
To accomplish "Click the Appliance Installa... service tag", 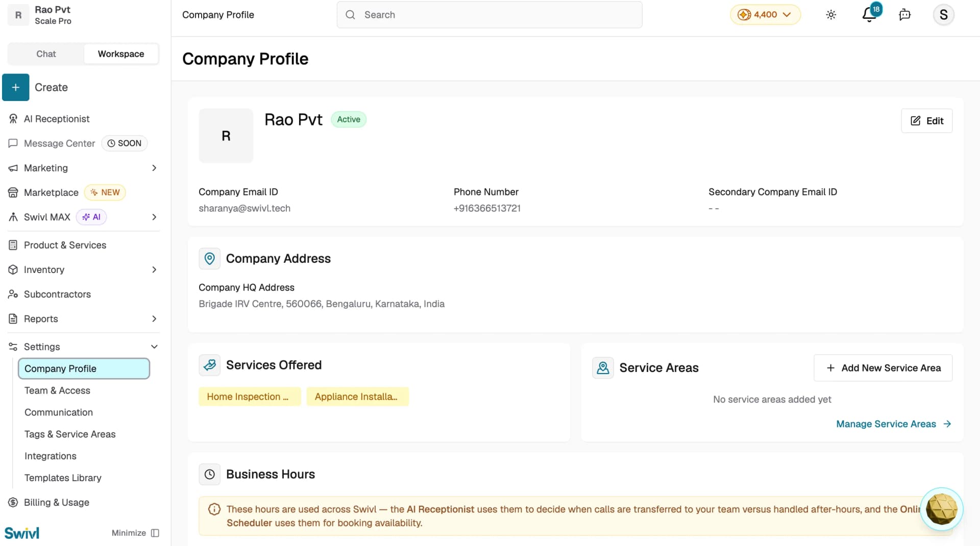I will click(357, 396).
